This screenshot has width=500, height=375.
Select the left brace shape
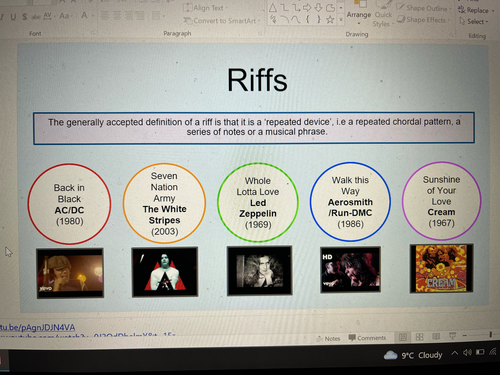click(308, 19)
